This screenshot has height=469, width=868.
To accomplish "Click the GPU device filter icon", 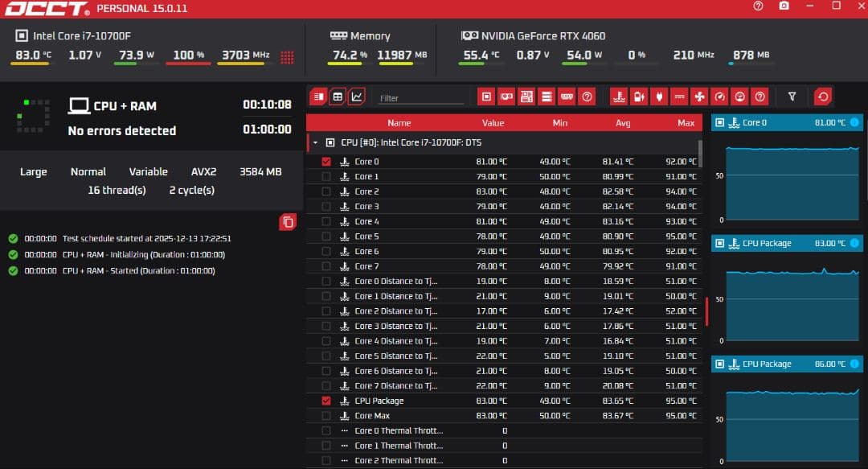I will point(506,97).
